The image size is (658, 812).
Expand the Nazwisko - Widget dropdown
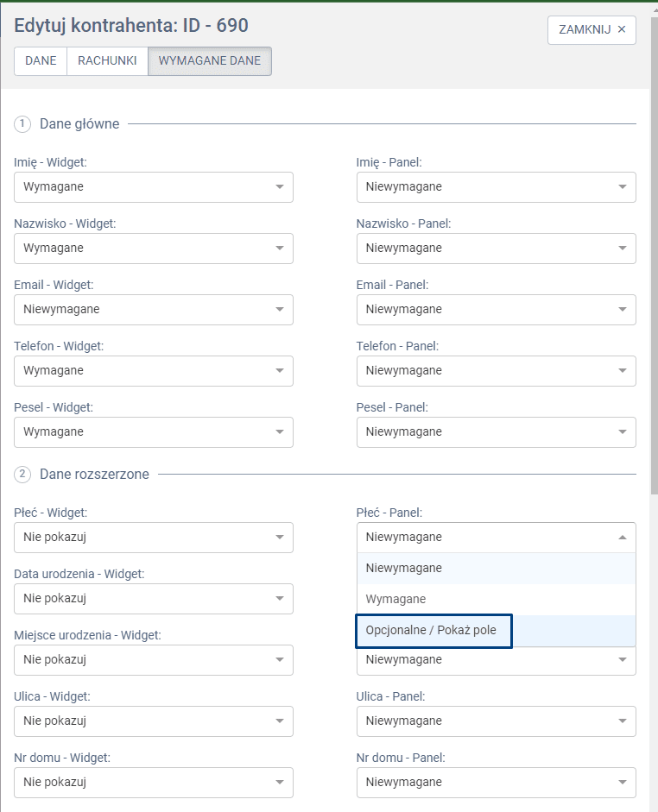tap(154, 249)
